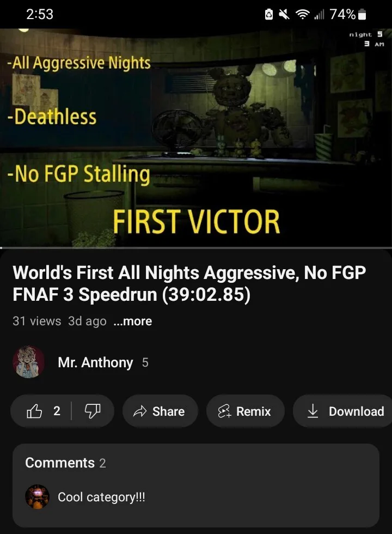Tap the FNAF 3 video player
Screen dimensions: 392x534
coord(196,137)
